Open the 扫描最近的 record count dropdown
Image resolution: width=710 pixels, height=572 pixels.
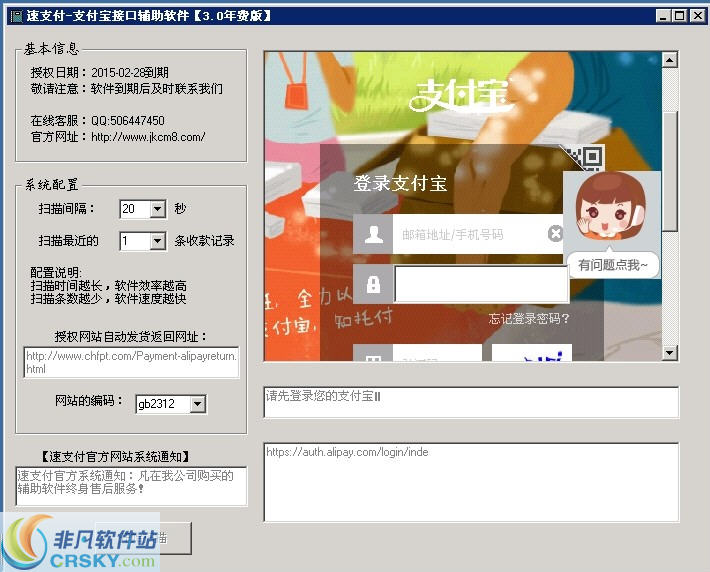pyautogui.click(x=158, y=241)
